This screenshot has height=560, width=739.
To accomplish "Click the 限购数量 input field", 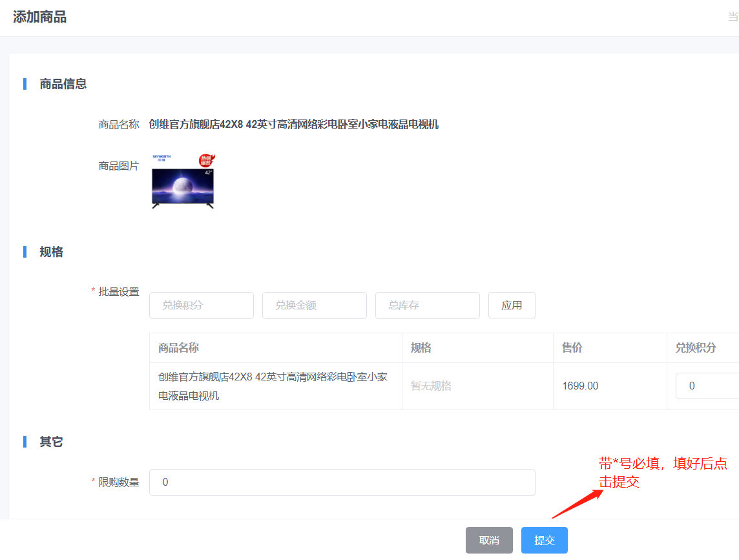I will pyautogui.click(x=342, y=482).
